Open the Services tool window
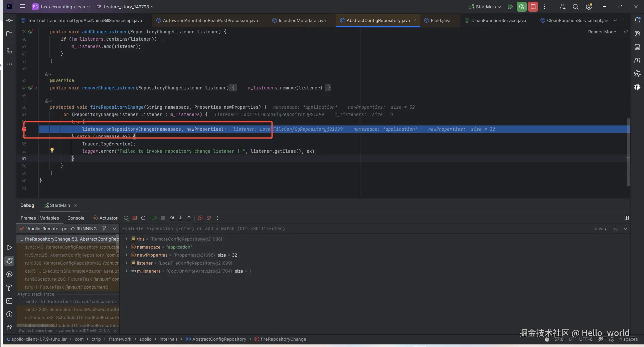Image resolution: width=644 pixels, height=347 pixels. (9, 274)
